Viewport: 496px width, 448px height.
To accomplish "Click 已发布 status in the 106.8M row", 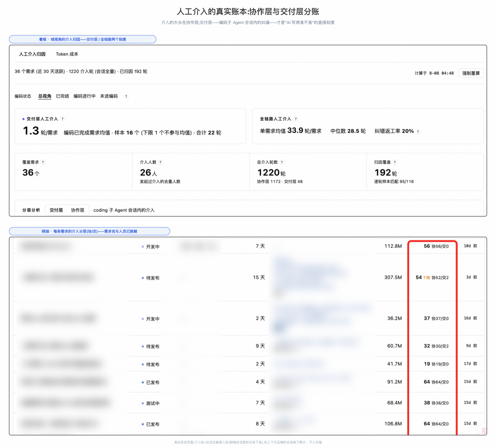I will 151,424.
